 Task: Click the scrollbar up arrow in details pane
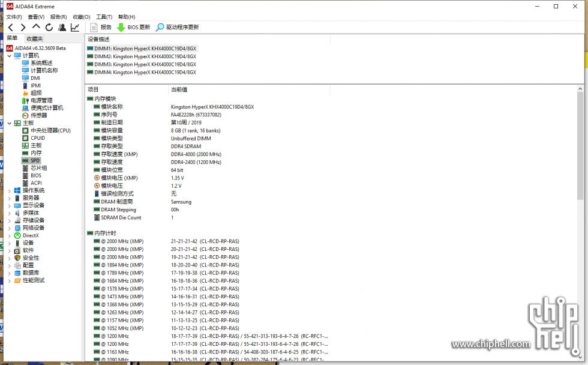580,89
